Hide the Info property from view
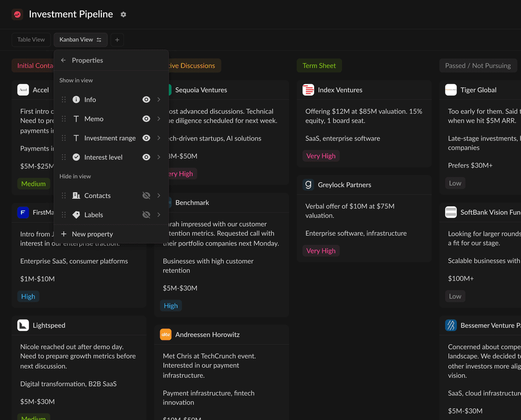This screenshot has height=420, width=521. pos(146,100)
